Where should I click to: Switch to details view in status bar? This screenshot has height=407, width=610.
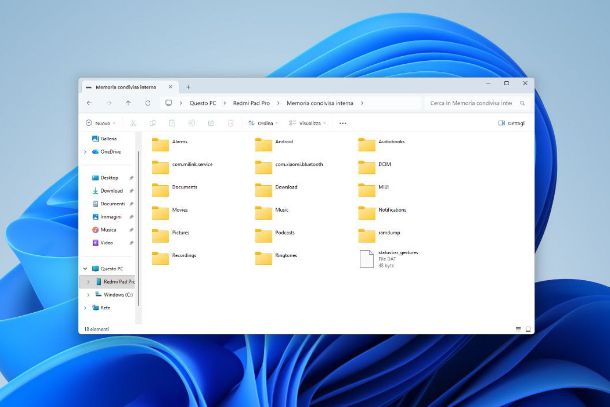(x=518, y=329)
